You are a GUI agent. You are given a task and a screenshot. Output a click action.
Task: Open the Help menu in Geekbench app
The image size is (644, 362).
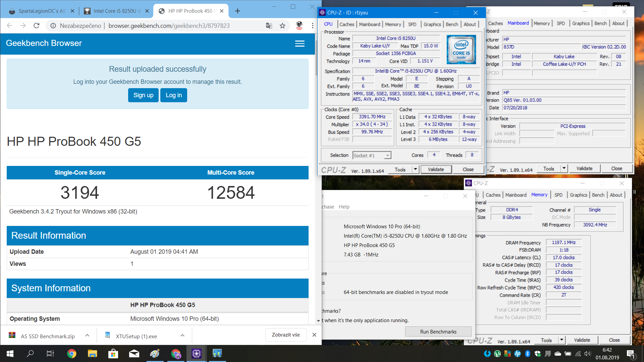click(x=344, y=206)
